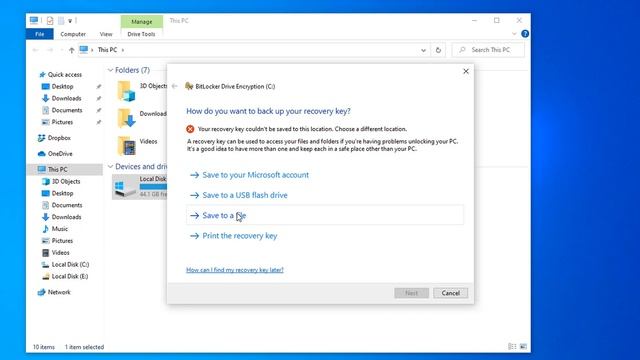Screen dimensions: 640x360
Task: Close the BitLocker dialog with X
Action: tap(466, 71)
